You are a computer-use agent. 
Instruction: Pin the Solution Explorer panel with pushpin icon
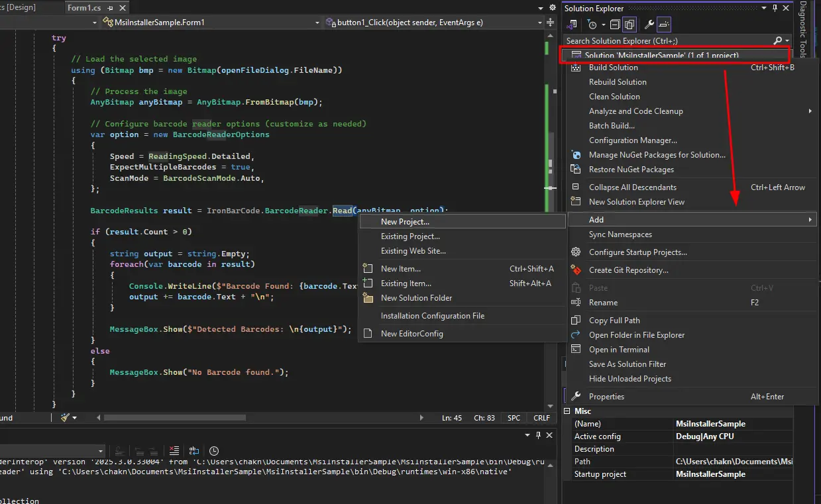click(775, 8)
